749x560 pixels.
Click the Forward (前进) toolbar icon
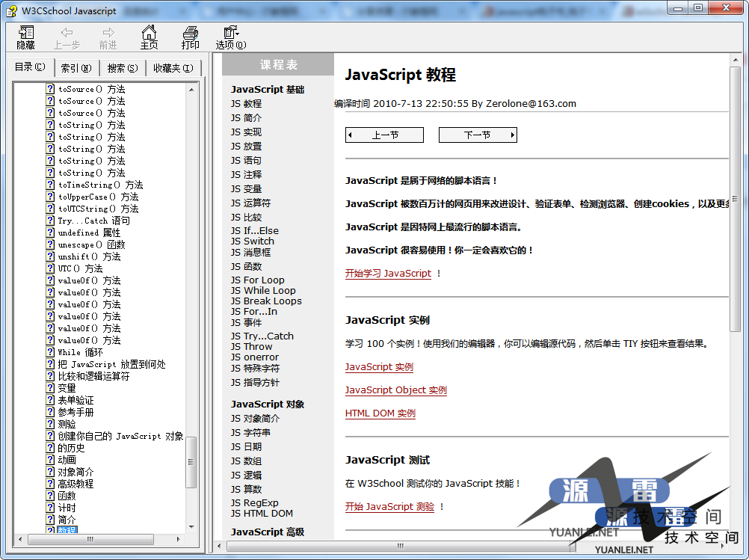[x=108, y=37]
